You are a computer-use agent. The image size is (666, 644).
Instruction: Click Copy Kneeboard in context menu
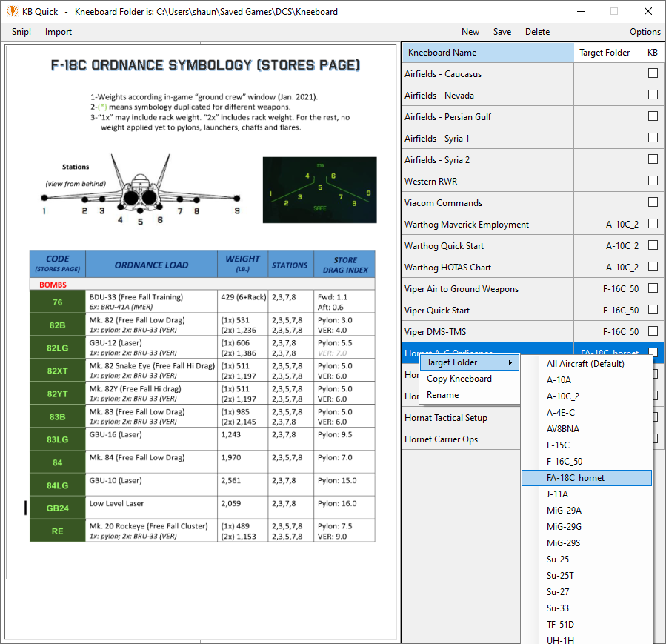tap(459, 379)
